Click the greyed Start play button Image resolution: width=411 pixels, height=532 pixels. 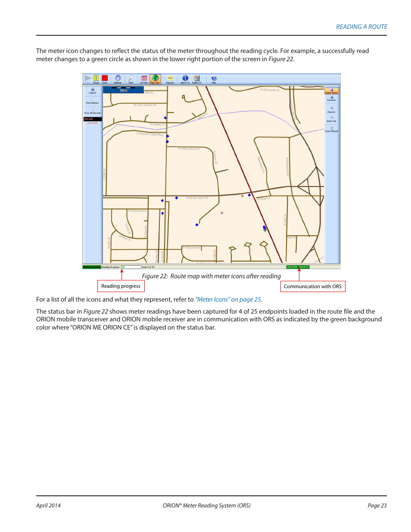pyautogui.click(x=87, y=79)
